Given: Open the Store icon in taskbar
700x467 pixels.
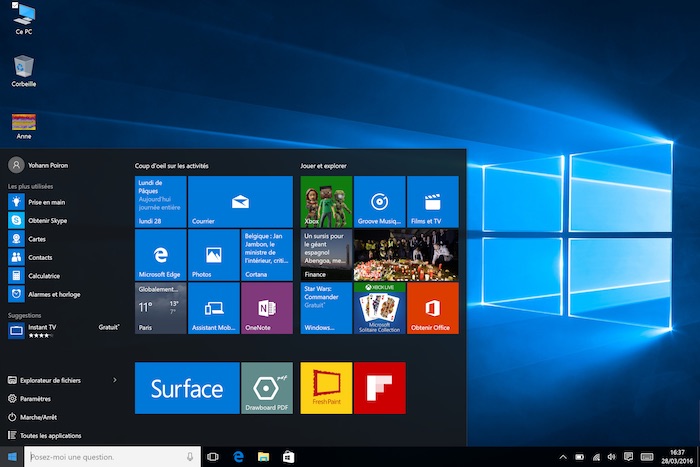Looking at the screenshot, I should pyautogui.click(x=288, y=456).
